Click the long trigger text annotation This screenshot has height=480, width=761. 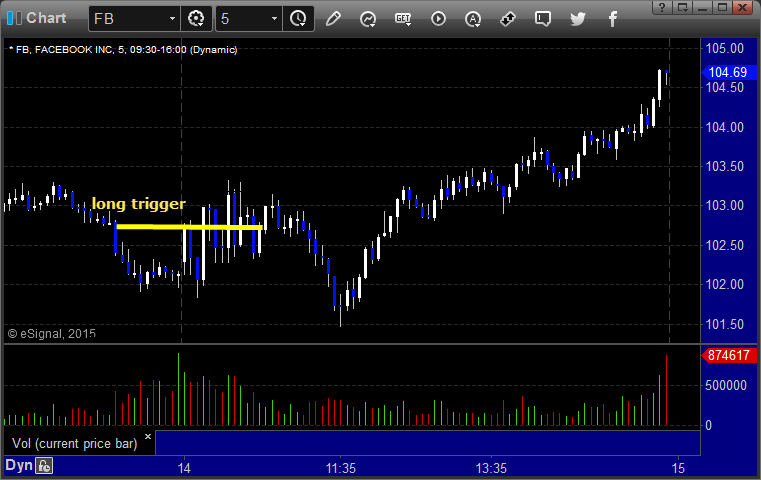(x=139, y=204)
